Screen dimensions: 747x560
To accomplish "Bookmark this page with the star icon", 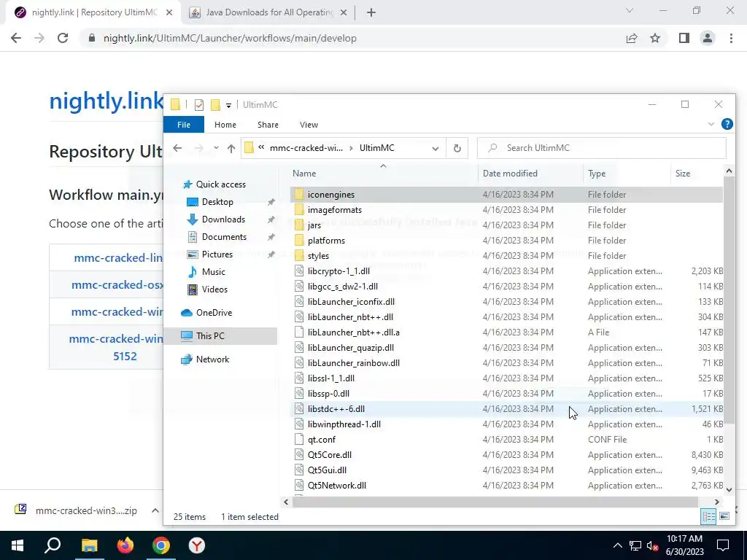I will pos(656,38).
